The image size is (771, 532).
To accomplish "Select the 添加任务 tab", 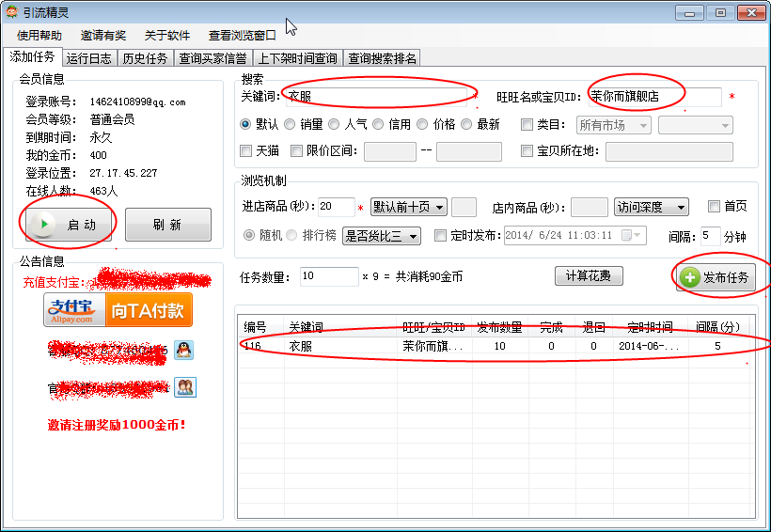I will [33, 57].
